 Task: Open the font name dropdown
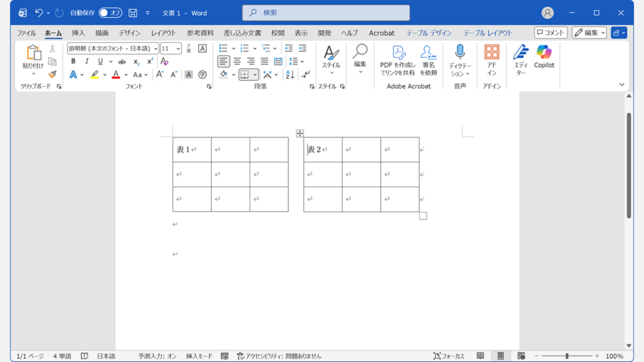pyautogui.click(x=155, y=48)
